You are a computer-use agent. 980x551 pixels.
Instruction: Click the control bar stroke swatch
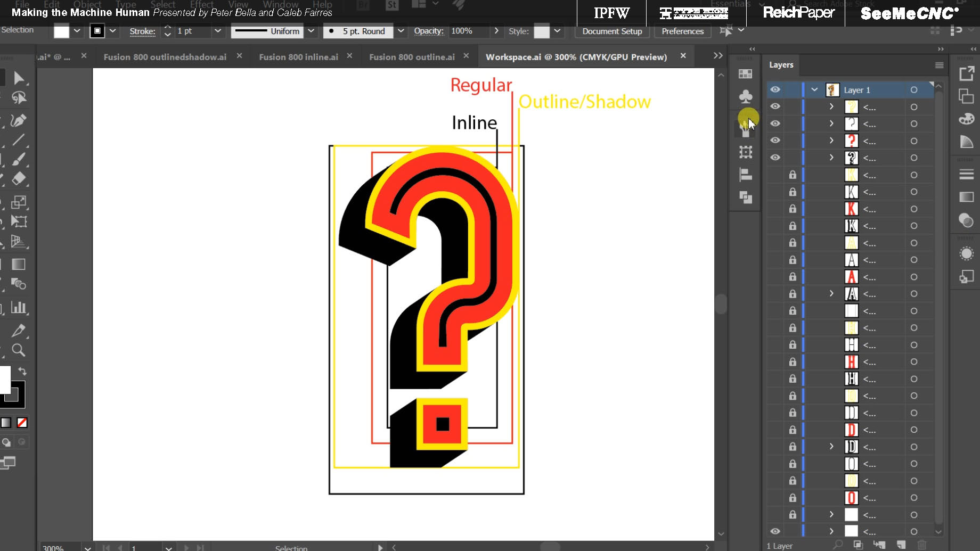tap(97, 31)
